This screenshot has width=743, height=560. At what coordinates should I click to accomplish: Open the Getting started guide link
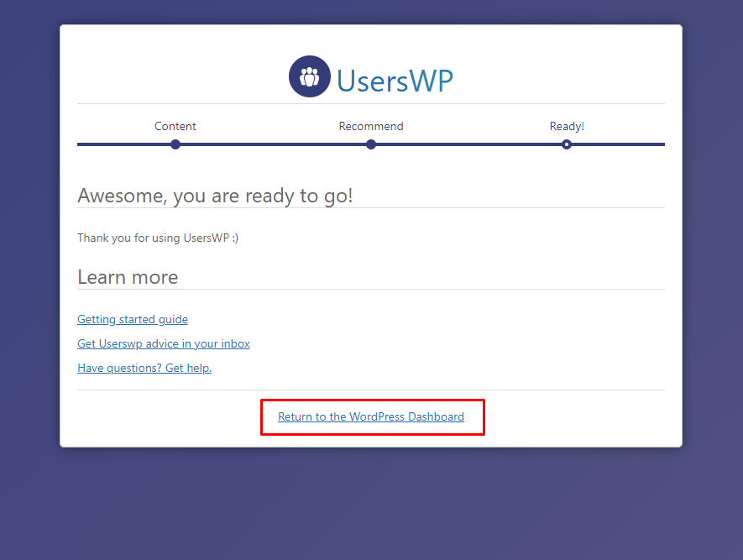133,319
